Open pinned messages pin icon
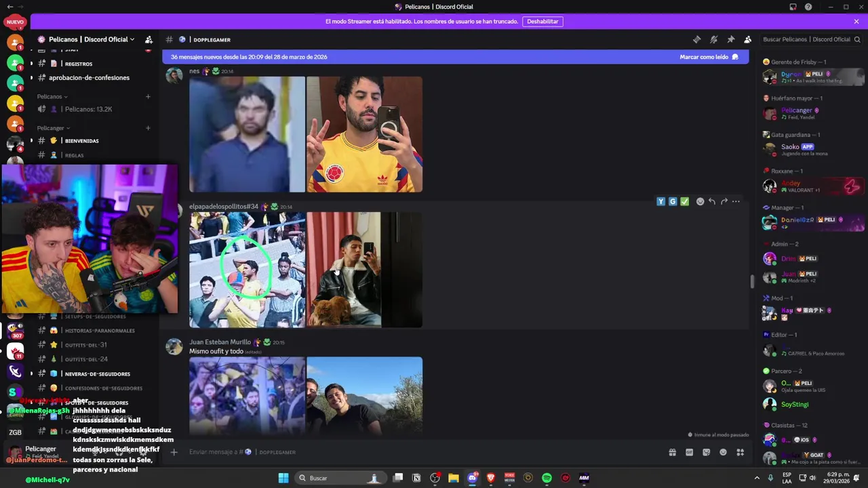Viewport: 868px width, 488px height. coord(730,39)
